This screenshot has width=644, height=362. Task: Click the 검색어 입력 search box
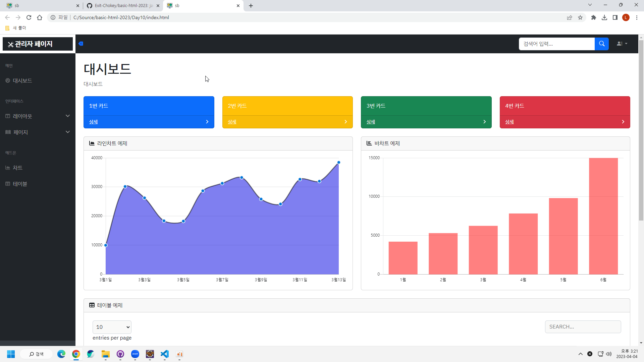point(556,44)
